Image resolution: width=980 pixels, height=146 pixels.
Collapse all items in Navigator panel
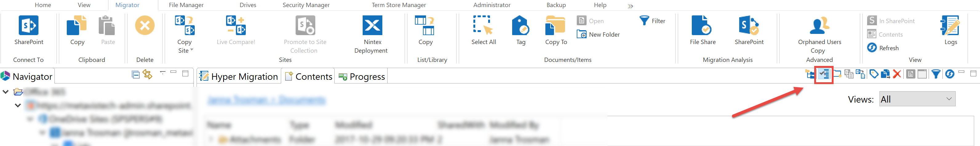(135, 74)
